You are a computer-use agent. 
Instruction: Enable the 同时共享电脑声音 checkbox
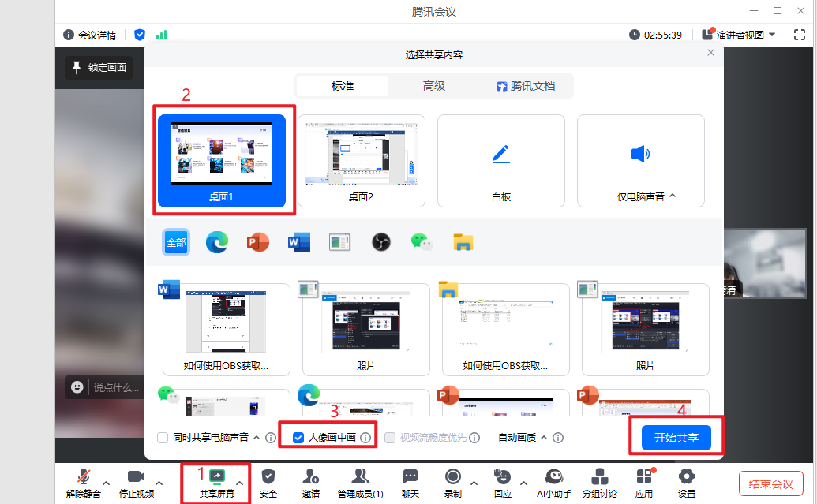click(x=163, y=438)
